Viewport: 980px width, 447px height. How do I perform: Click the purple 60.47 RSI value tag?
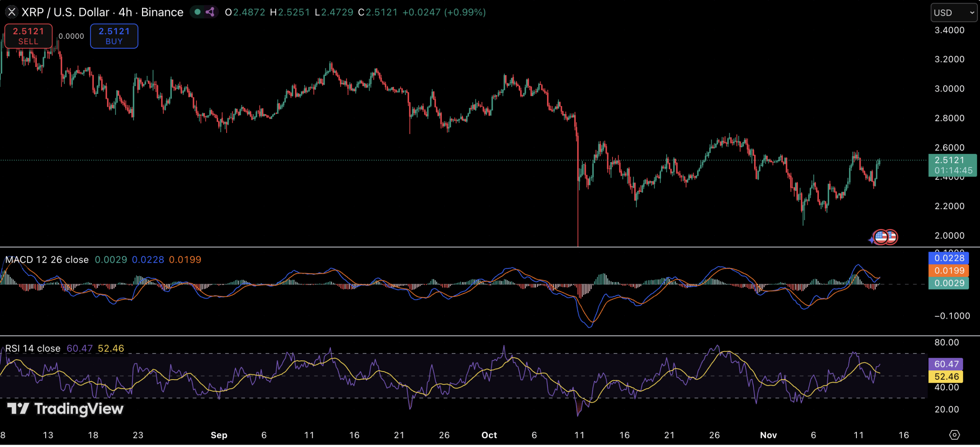[x=946, y=364]
